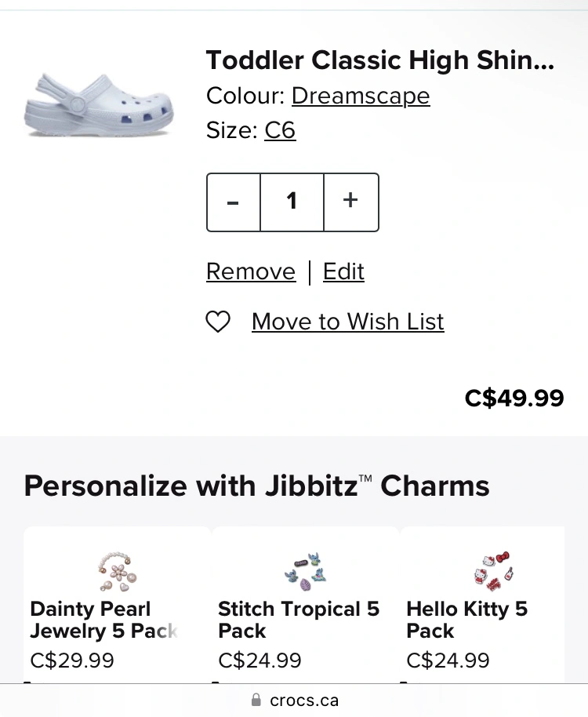Open Stitch Tropical charm pack image
The image size is (588, 717).
click(x=305, y=572)
